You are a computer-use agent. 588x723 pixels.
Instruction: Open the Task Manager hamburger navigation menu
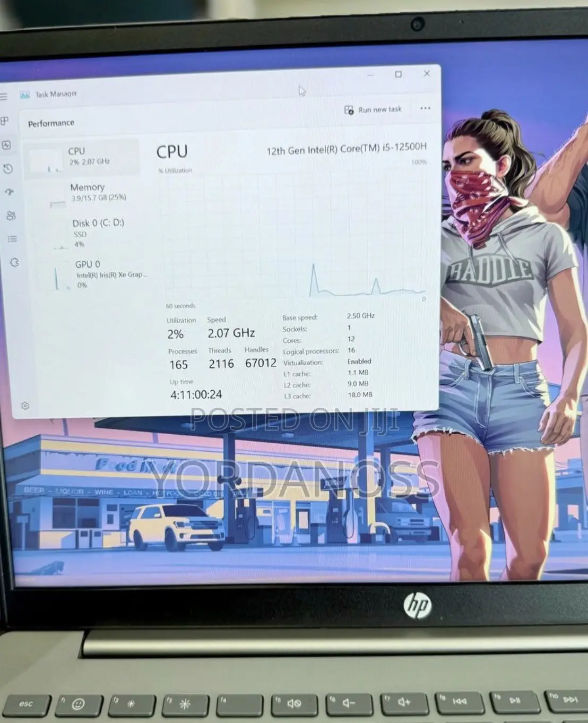click(x=3, y=97)
